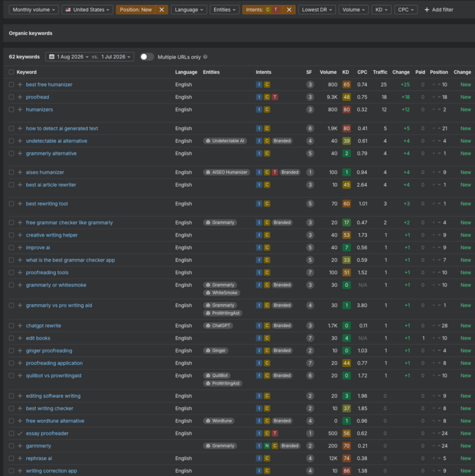Click the AISEO Humanizer entity tag
Viewport: 475px width, 476px height.
(x=227, y=172)
